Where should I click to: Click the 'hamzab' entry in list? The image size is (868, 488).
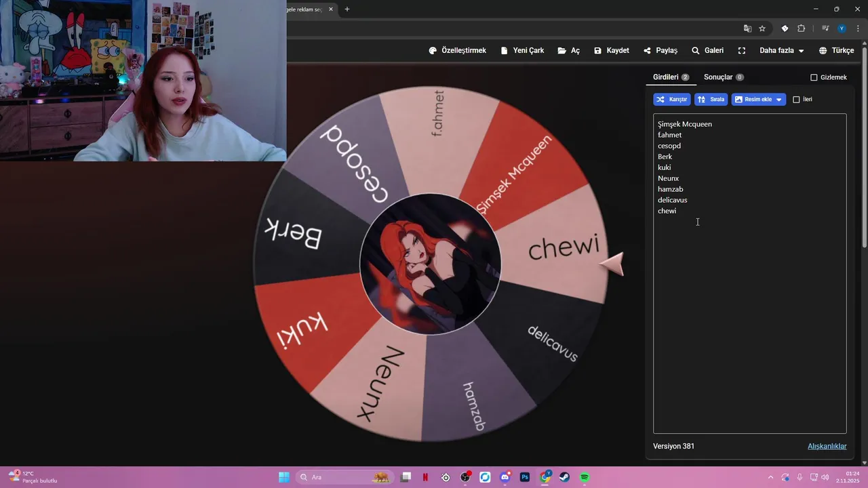(x=670, y=189)
